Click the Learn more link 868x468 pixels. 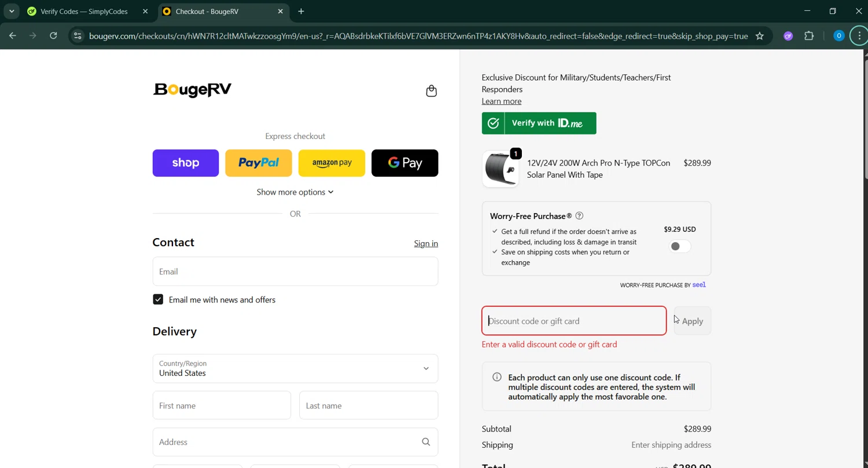[x=502, y=101]
